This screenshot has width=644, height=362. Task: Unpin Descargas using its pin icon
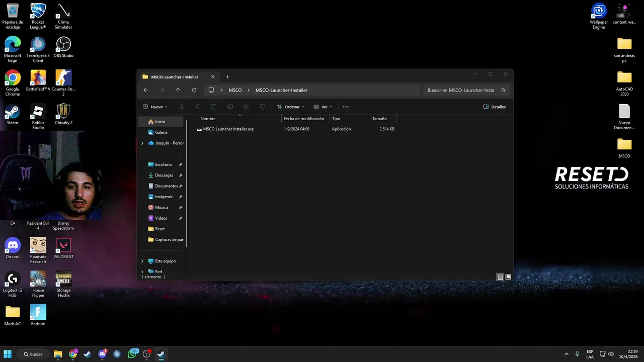point(181,175)
